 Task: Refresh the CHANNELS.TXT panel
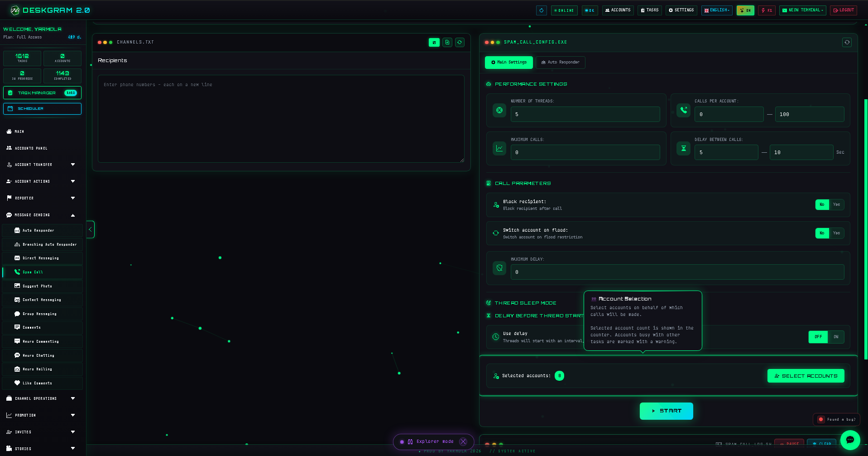(x=460, y=42)
